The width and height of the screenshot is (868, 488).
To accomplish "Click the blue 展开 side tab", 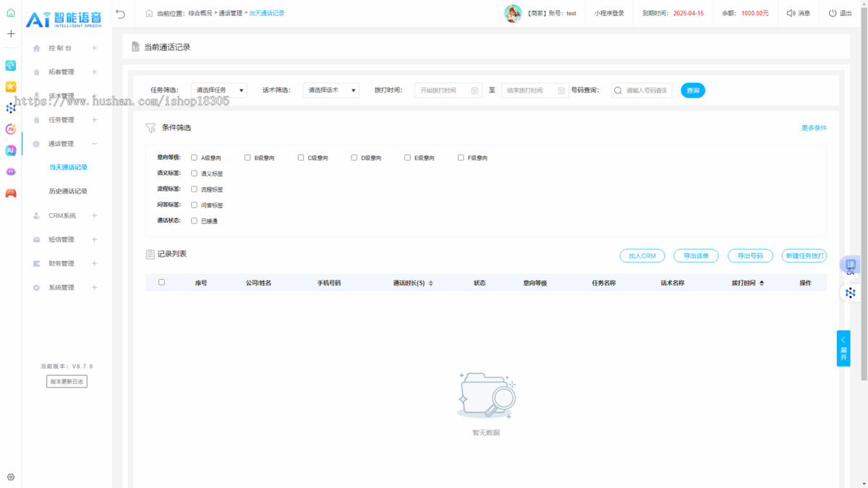I will 843,348.
